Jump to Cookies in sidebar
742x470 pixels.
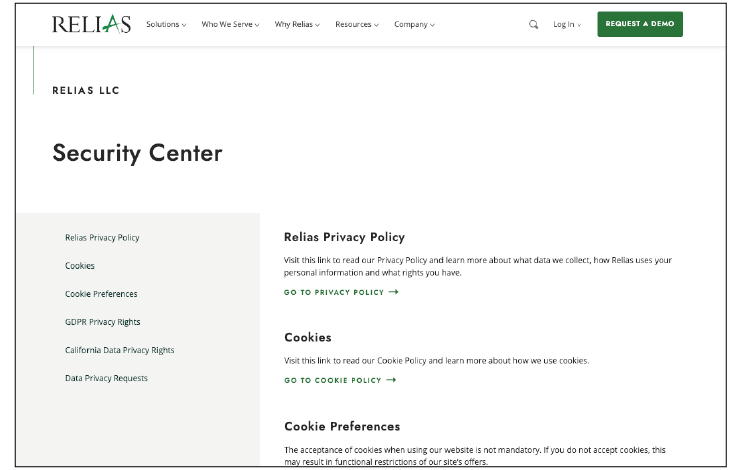pos(80,266)
